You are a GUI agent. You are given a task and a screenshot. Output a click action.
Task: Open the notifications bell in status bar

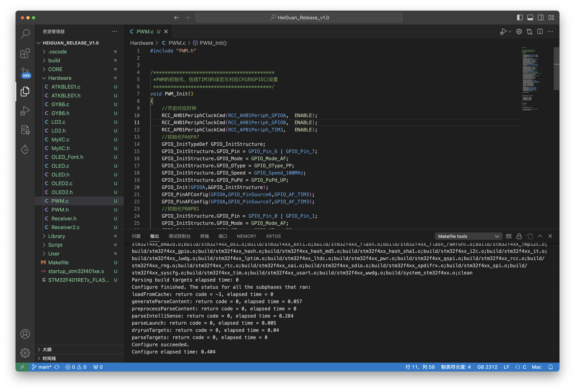click(x=550, y=367)
